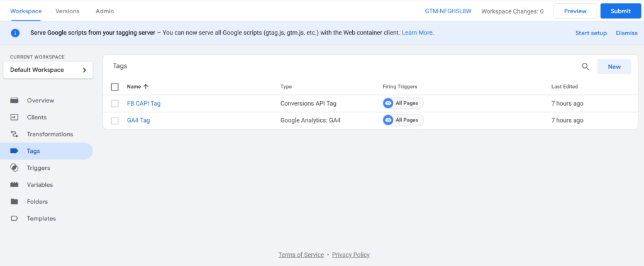Open the Default Workspace selector
Screen dimensions: 644x266
tap(48, 70)
